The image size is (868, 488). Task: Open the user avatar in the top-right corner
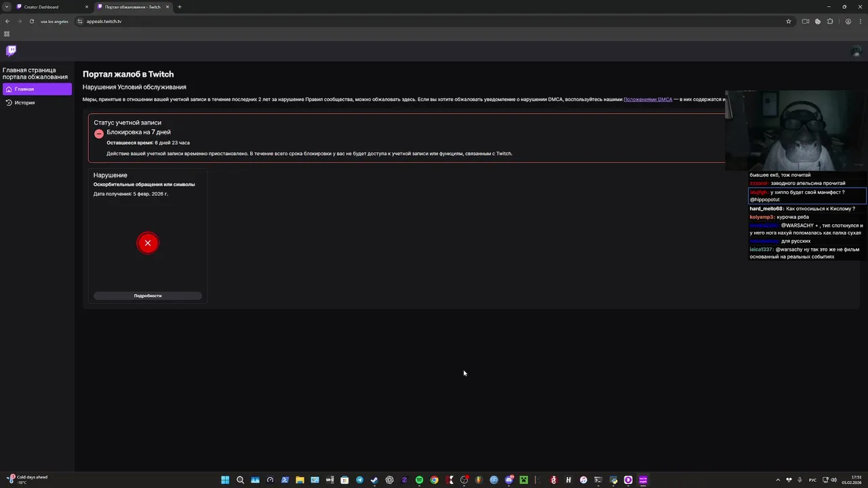pos(856,51)
